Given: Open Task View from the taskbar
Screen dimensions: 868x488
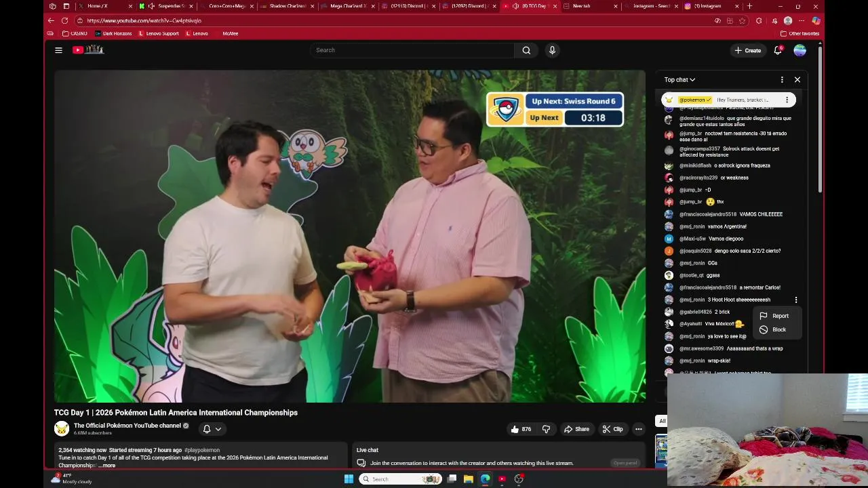Looking at the screenshot, I should click(452, 479).
